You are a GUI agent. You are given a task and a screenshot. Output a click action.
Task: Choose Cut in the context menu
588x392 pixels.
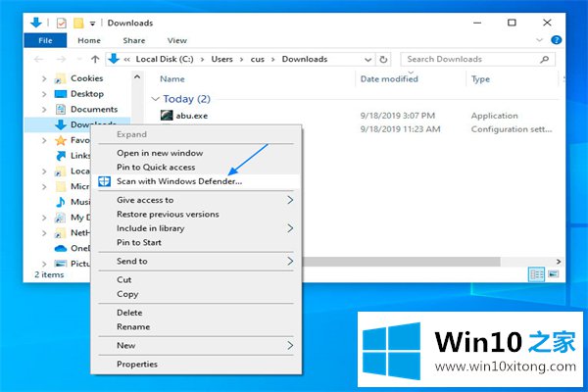195,280
